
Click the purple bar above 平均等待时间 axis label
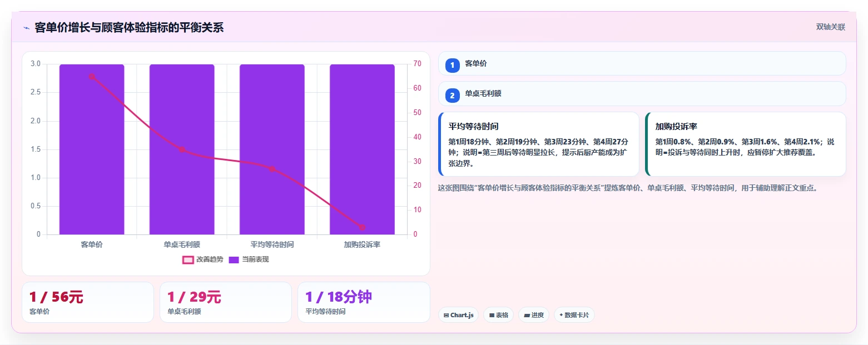pyautogui.click(x=272, y=149)
